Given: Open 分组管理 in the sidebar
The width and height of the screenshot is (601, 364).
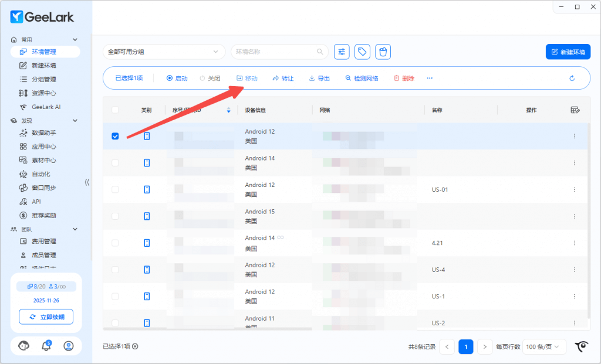Looking at the screenshot, I should pyautogui.click(x=44, y=79).
